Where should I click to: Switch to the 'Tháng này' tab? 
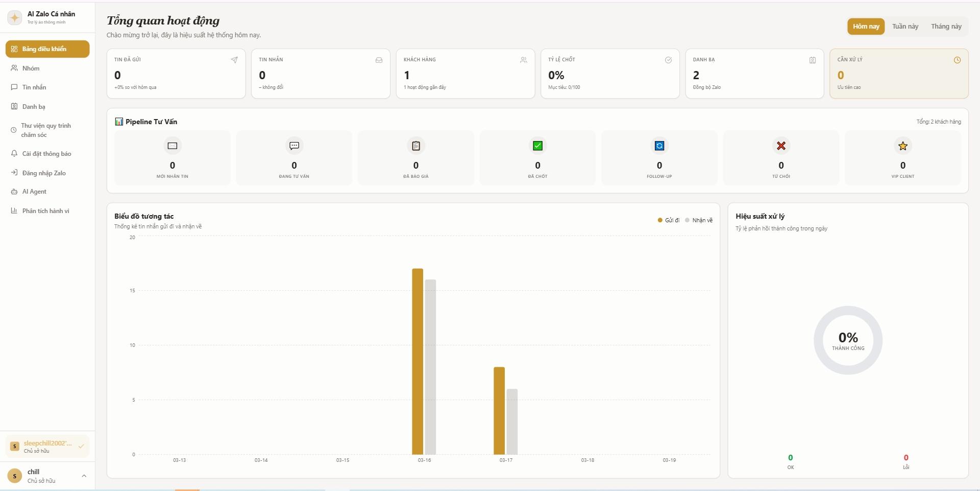pyautogui.click(x=946, y=26)
